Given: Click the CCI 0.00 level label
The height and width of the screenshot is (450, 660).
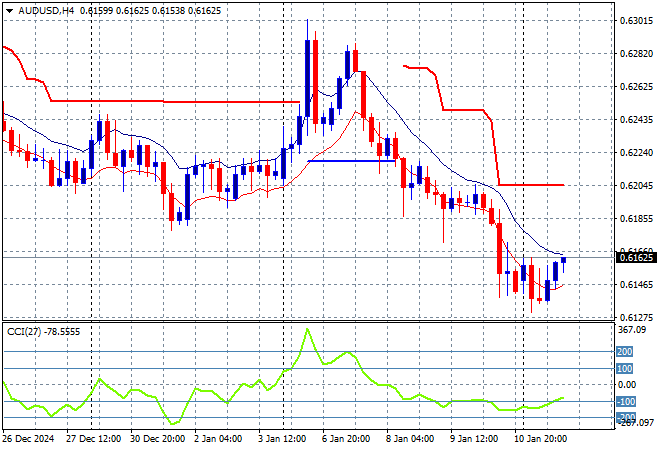Looking at the screenshot, I should click(627, 385).
